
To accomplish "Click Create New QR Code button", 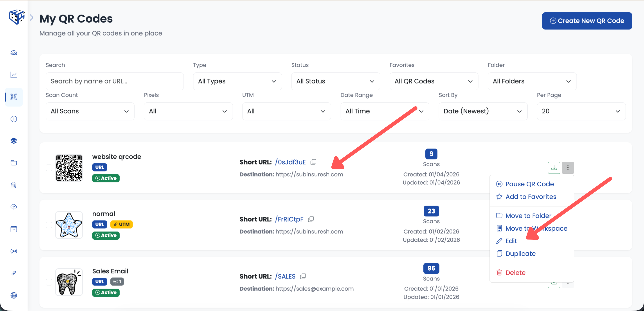I will [x=587, y=21].
